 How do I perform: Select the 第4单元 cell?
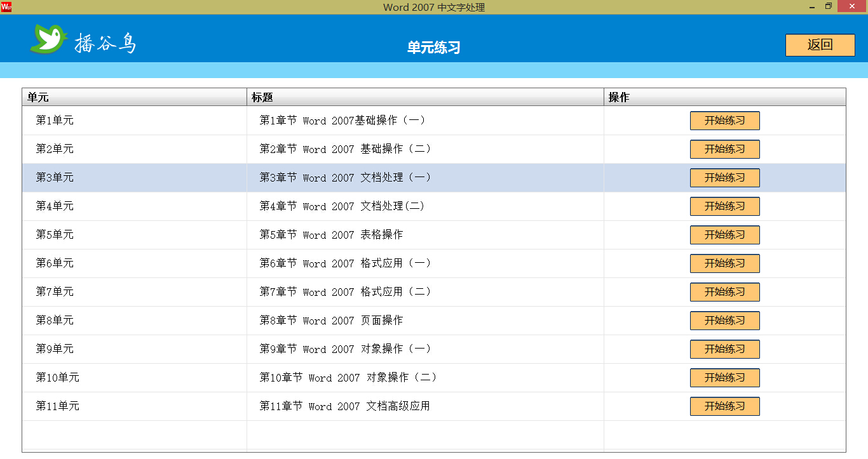pos(134,206)
